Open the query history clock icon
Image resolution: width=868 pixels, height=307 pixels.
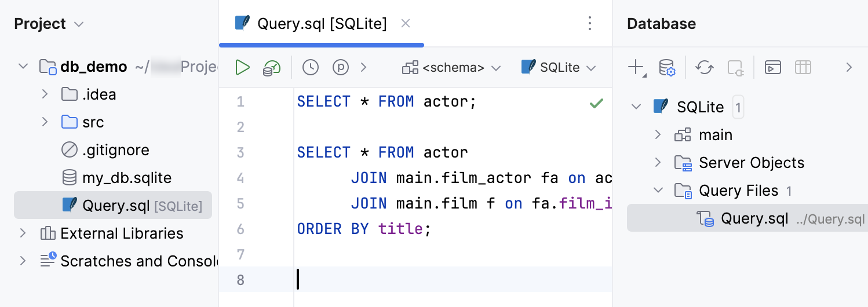[x=311, y=67]
